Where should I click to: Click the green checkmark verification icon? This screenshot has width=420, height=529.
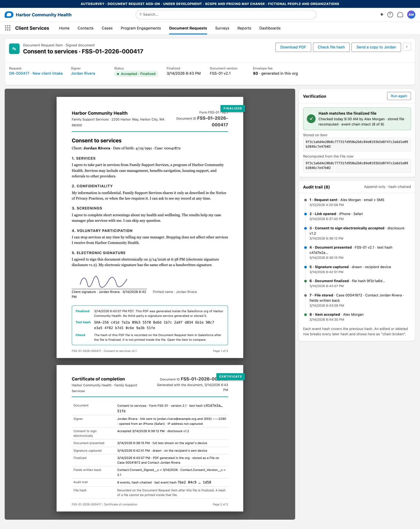[x=311, y=119]
